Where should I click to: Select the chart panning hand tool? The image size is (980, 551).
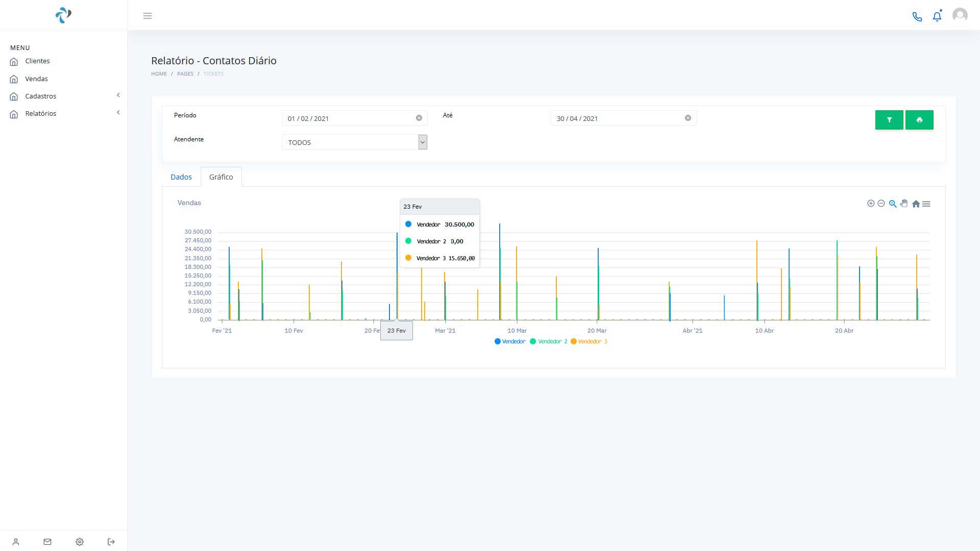904,203
